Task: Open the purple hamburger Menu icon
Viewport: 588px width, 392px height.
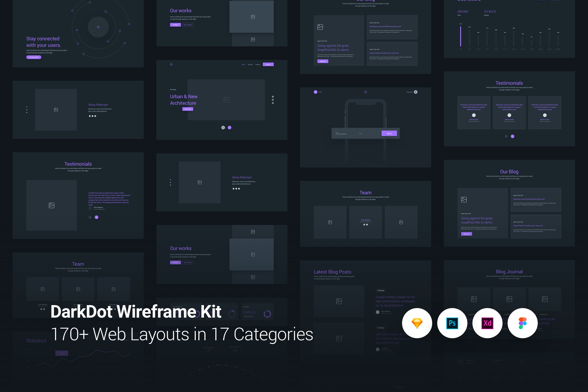Action: click(x=315, y=92)
